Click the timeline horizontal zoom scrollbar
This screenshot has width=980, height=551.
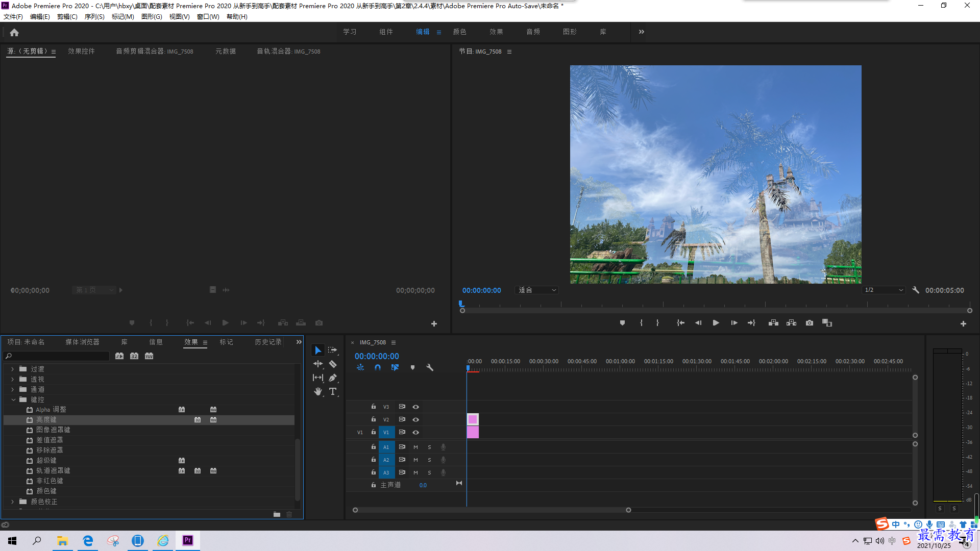[492, 510]
